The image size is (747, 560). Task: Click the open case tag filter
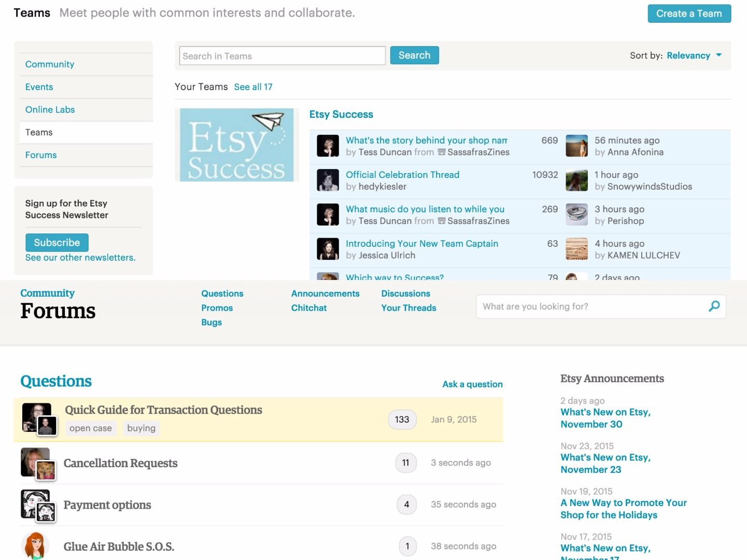pos(90,428)
